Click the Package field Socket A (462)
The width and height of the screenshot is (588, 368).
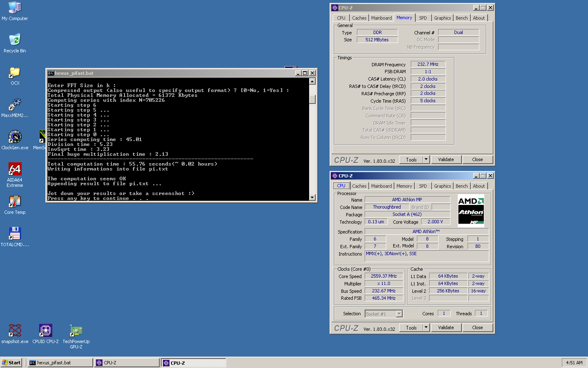tap(407, 214)
